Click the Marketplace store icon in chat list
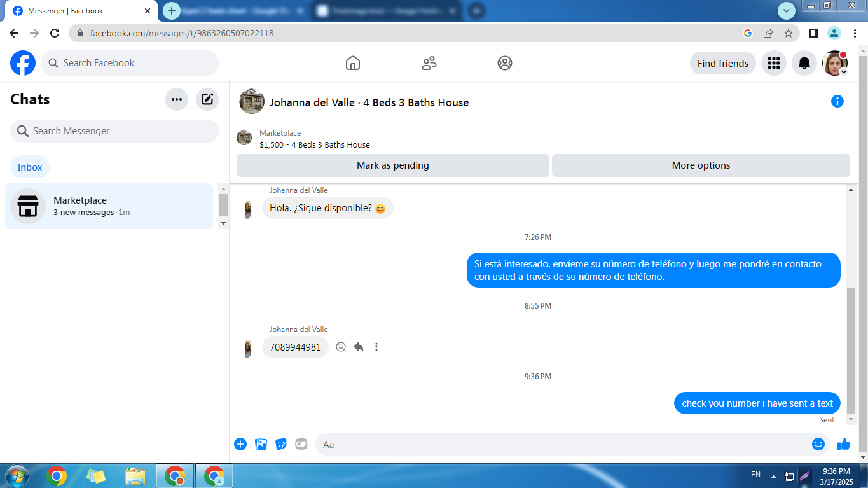868x488 pixels. click(x=28, y=206)
